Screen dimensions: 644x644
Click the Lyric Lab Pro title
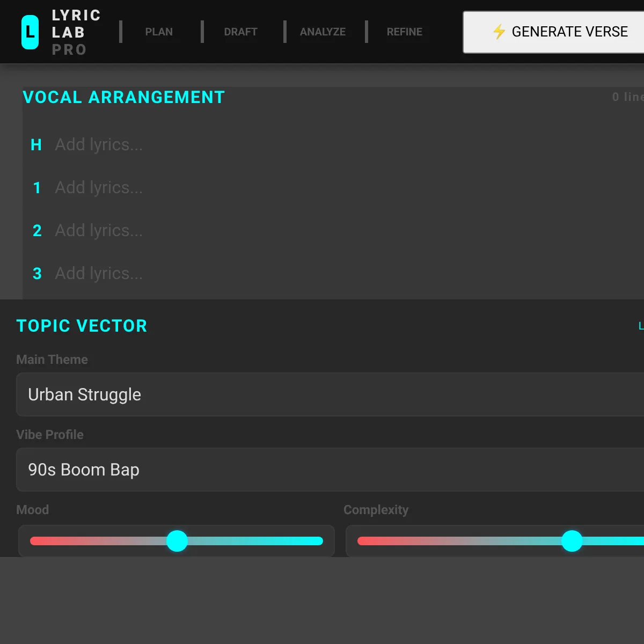tap(76, 32)
